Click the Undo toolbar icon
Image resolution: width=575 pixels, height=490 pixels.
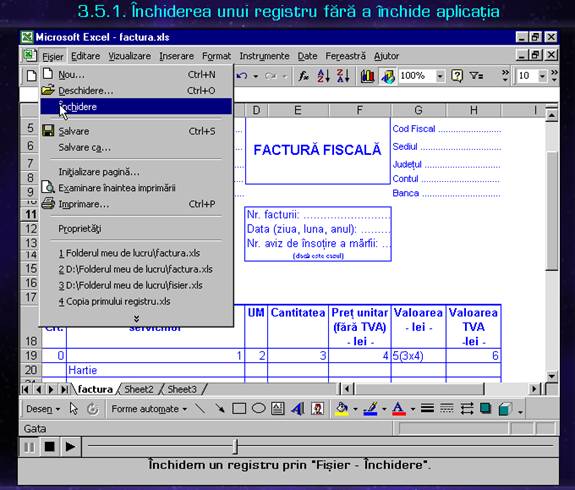pos(242,76)
